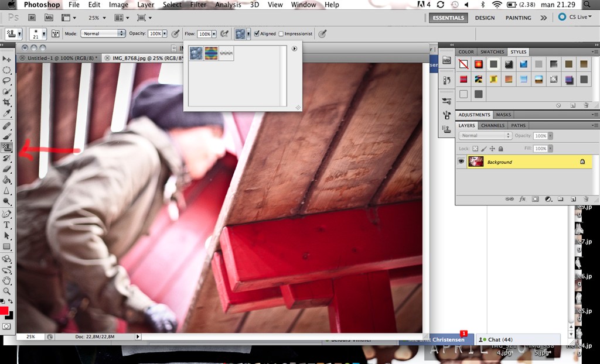600x364 pixels.
Task: Open the pattern picker flyout menu arrow
Action: point(294,49)
